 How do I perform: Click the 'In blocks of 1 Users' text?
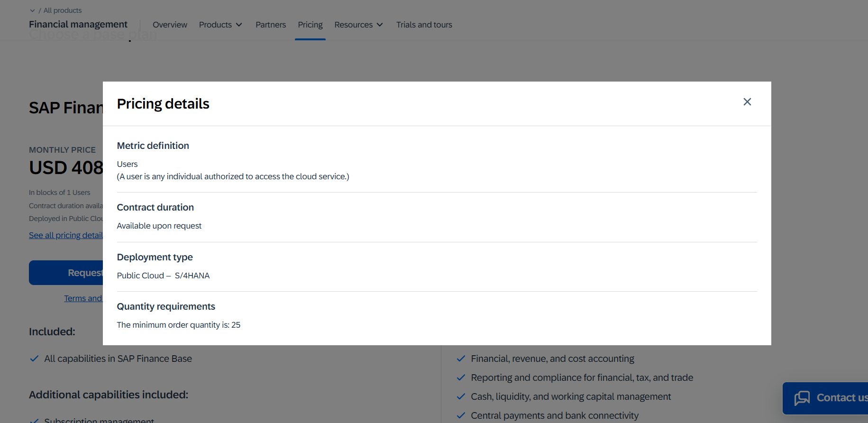pyautogui.click(x=59, y=193)
